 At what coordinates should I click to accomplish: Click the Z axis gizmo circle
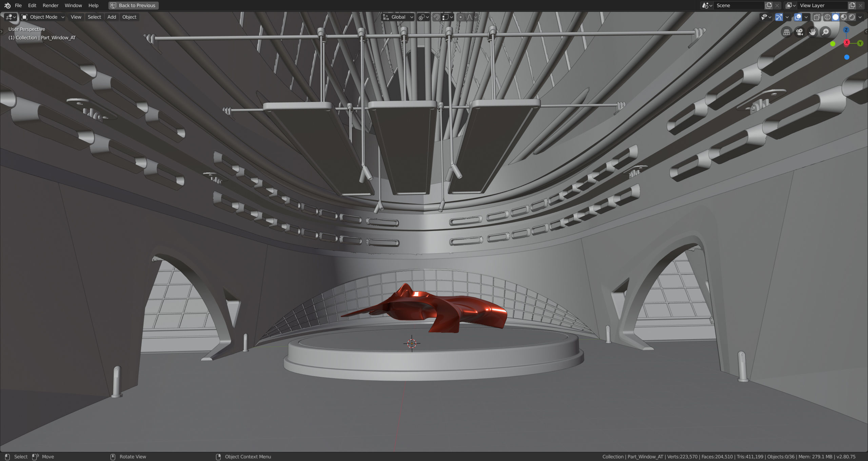pos(846,30)
